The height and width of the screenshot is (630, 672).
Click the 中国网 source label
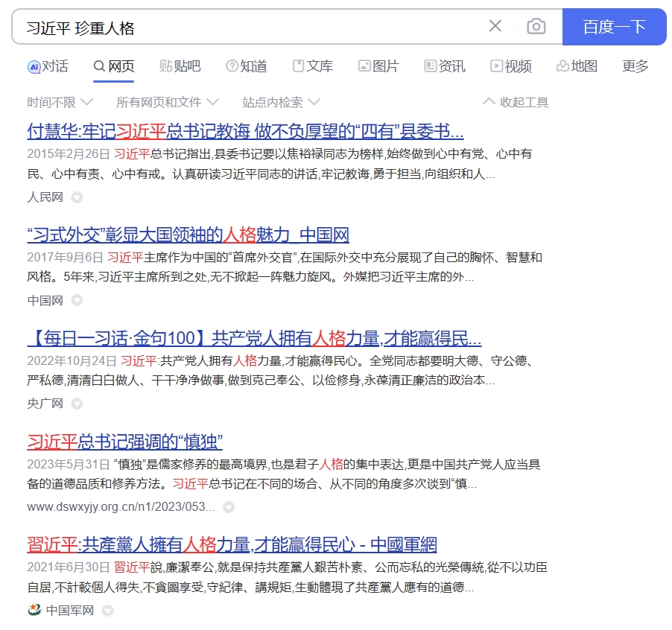click(x=45, y=300)
